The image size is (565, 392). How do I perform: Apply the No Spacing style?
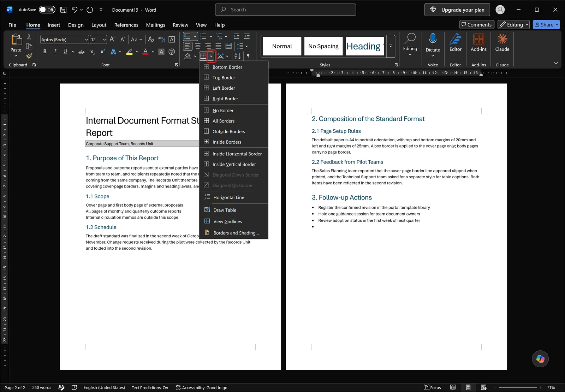pyautogui.click(x=323, y=46)
